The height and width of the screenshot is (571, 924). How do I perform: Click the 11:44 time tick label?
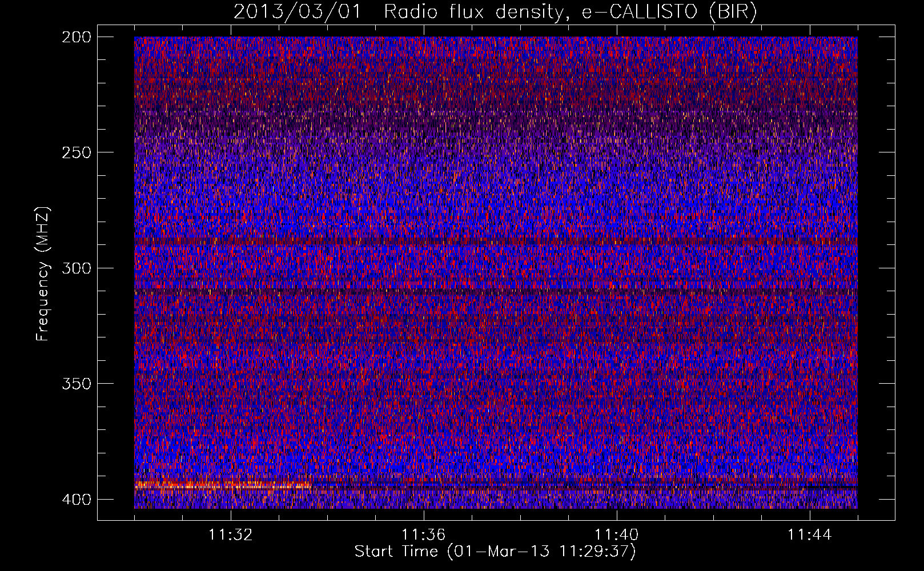click(810, 535)
